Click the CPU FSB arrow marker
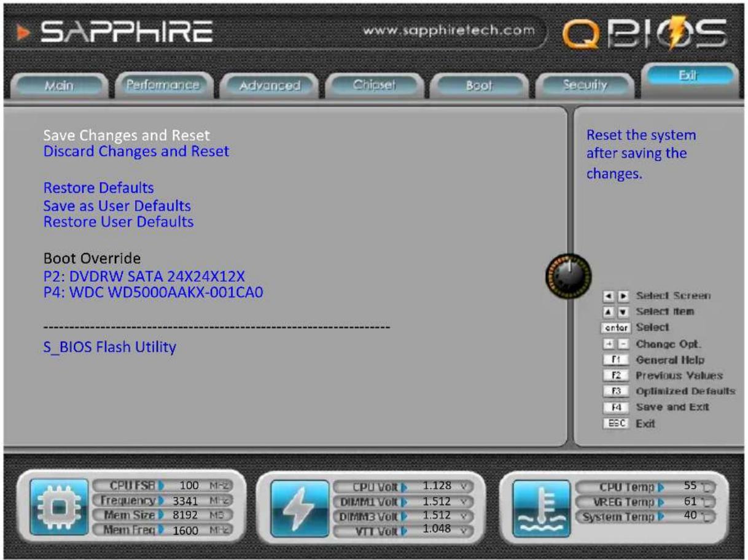The height and width of the screenshot is (560, 748). click(x=162, y=486)
